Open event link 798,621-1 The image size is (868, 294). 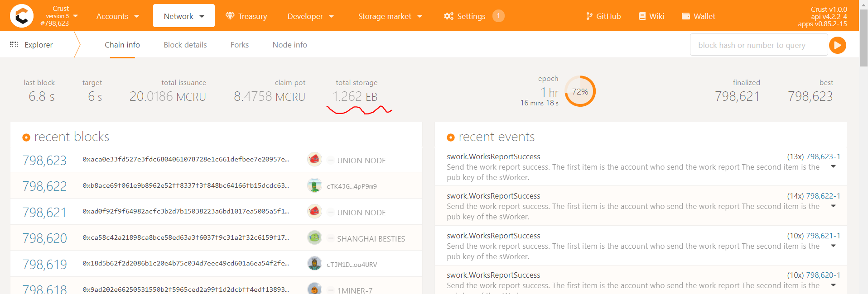click(x=823, y=236)
